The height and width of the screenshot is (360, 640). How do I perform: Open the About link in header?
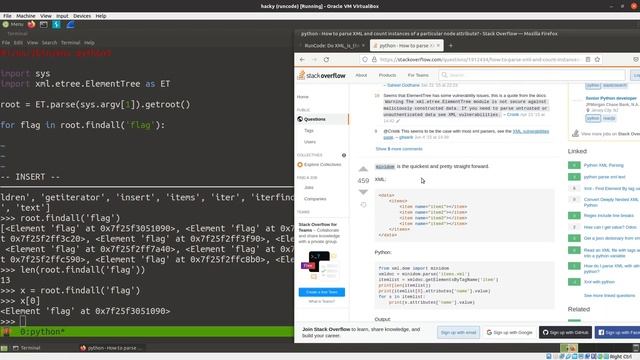point(361,75)
